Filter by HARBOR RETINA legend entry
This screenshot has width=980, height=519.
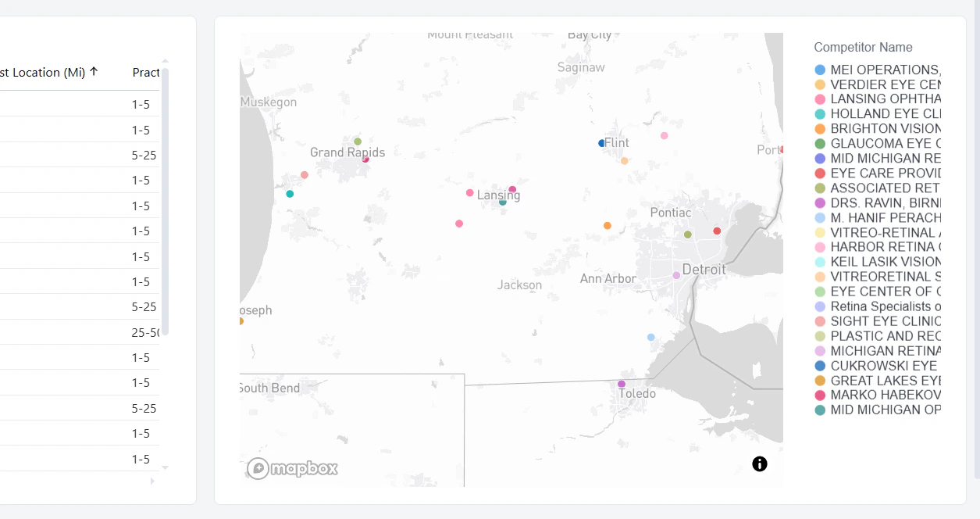tap(878, 247)
